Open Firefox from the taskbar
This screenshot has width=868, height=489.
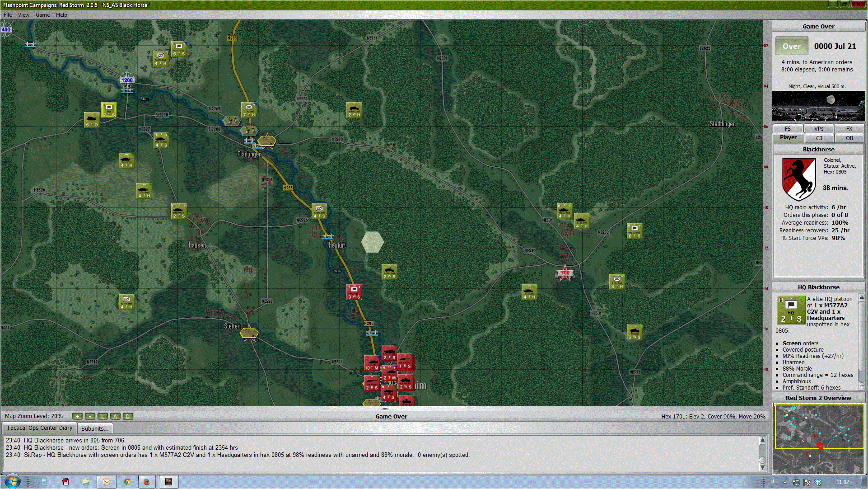(x=147, y=482)
